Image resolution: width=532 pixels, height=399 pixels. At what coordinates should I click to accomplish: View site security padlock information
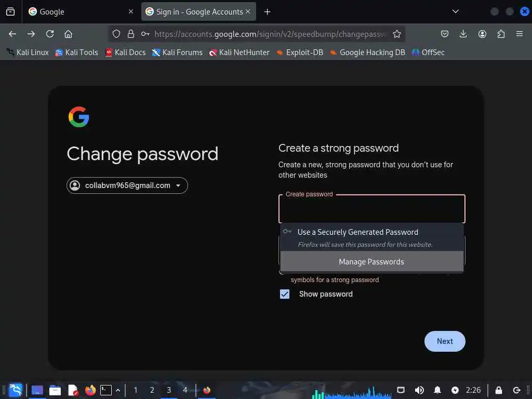coord(130,34)
